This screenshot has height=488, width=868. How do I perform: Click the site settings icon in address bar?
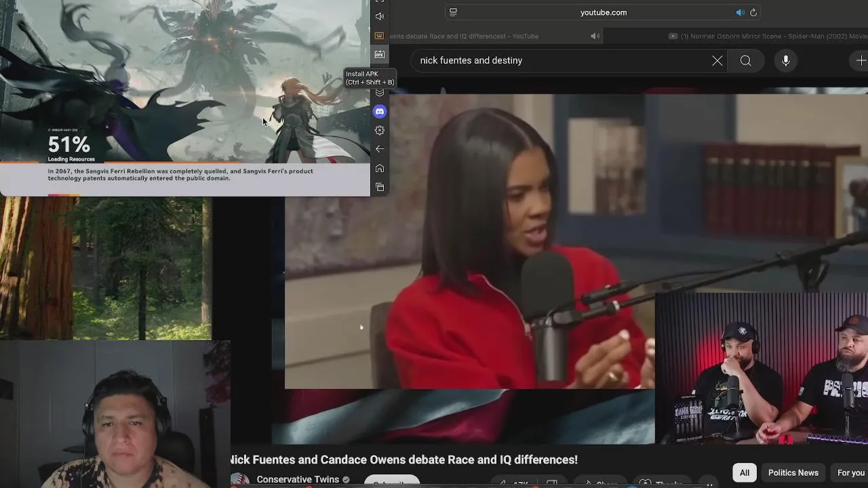[453, 12]
